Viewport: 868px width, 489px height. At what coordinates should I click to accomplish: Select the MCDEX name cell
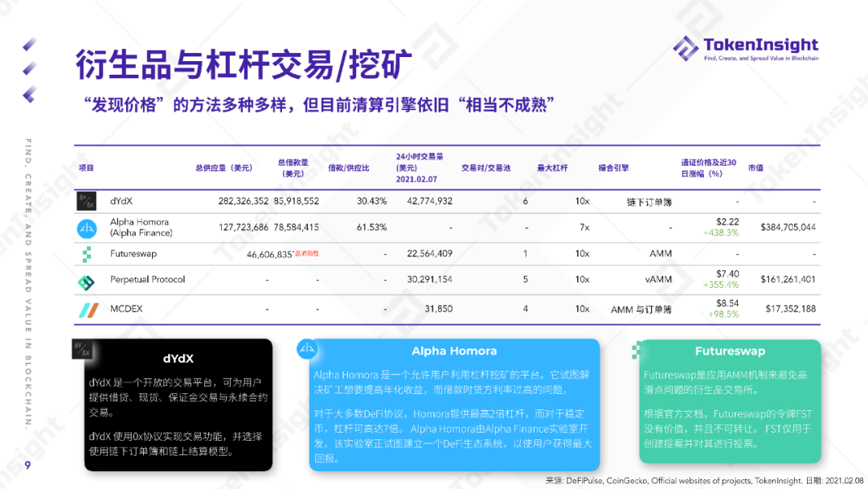tap(126, 309)
